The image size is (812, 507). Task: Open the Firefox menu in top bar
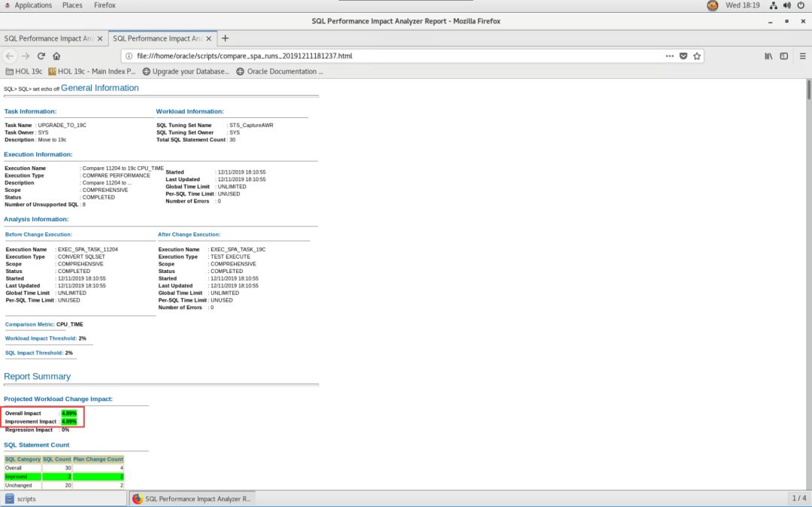coord(105,5)
